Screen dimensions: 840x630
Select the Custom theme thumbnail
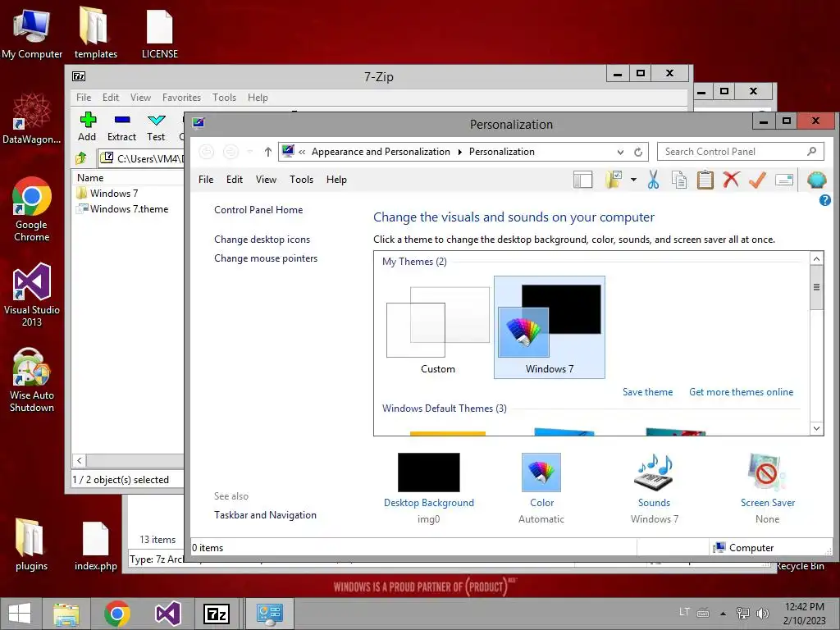(438, 328)
